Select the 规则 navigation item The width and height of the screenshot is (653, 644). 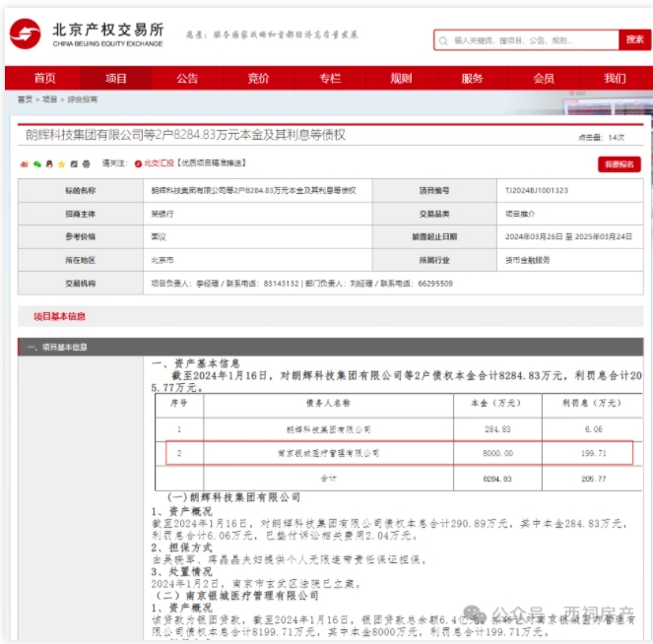coord(401,78)
